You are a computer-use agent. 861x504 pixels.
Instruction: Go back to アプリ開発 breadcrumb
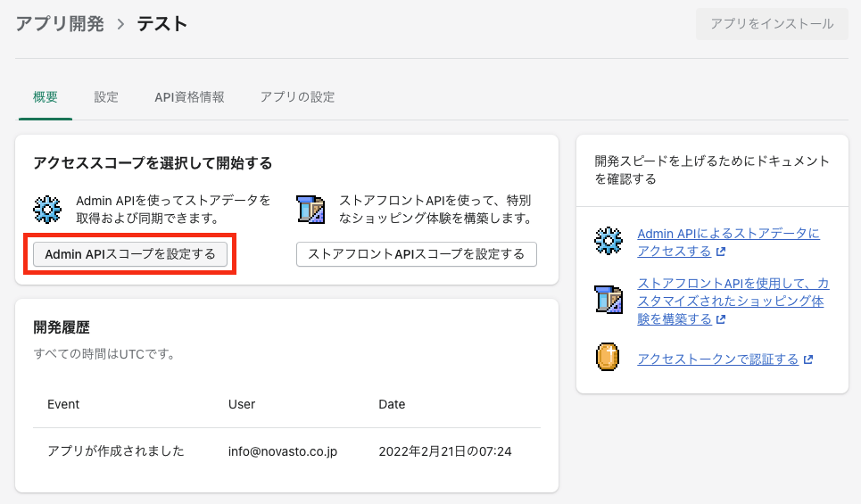click(60, 24)
